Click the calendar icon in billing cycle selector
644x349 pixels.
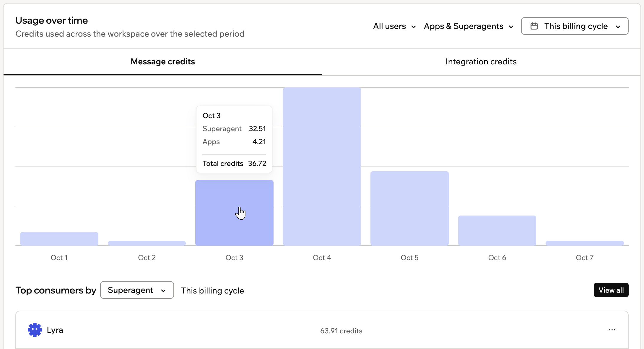[534, 26]
